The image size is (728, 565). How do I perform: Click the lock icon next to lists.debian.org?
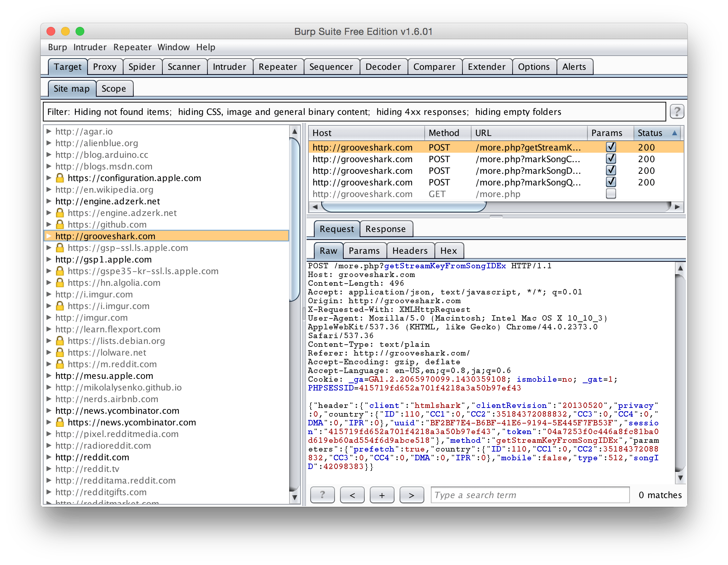tap(60, 341)
